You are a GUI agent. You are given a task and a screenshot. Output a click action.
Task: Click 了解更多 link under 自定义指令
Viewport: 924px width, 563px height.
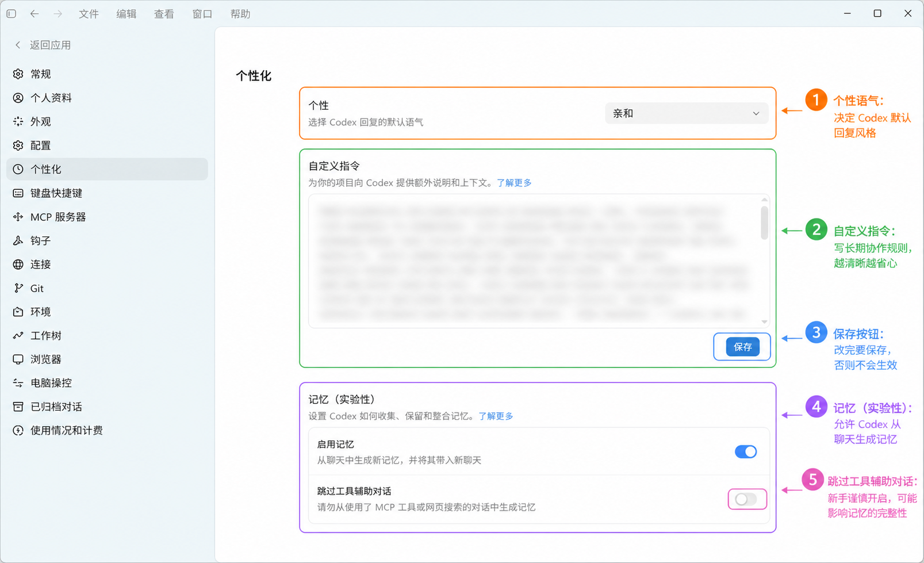(514, 183)
